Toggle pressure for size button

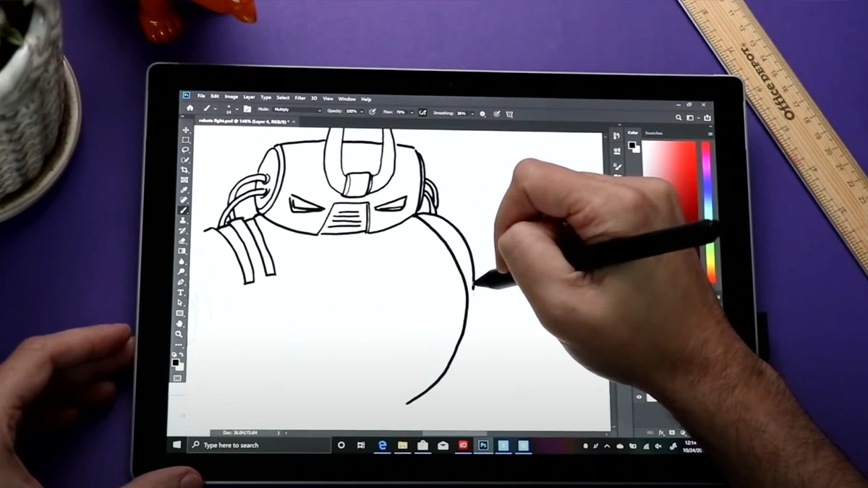point(496,114)
